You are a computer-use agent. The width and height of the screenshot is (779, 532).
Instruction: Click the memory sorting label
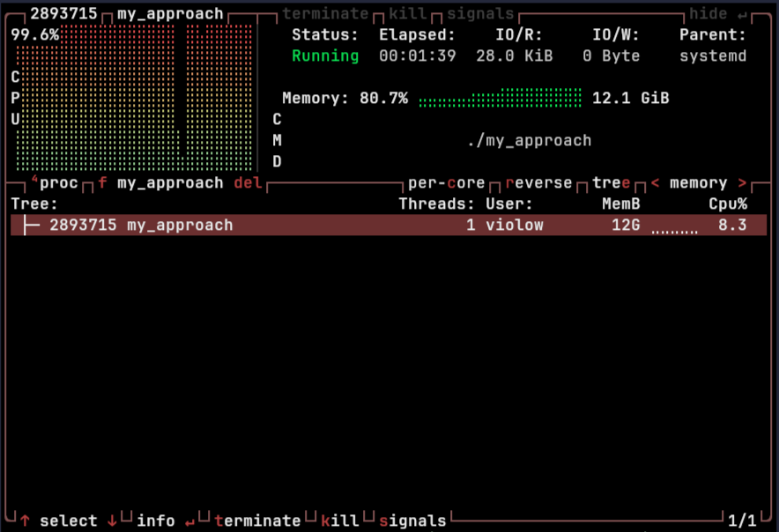(698, 183)
